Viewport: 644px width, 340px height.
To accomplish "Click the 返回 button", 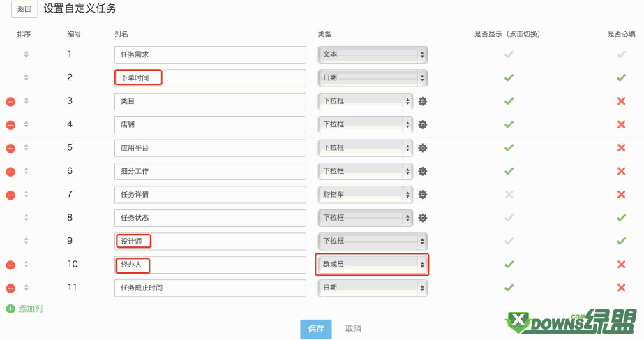I will (24, 9).
